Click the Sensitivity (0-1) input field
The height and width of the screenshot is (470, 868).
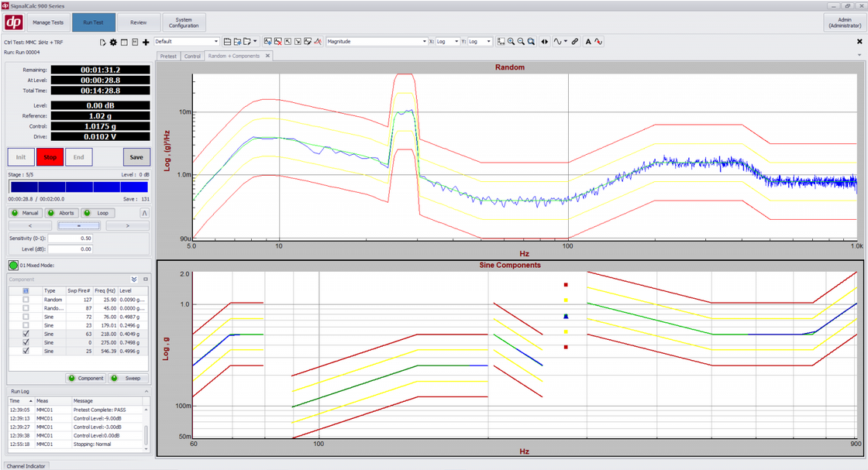click(71, 238)
